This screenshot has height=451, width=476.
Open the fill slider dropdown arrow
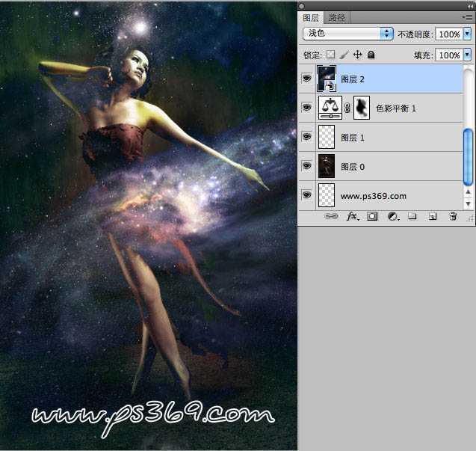click(x=468, y=55)
